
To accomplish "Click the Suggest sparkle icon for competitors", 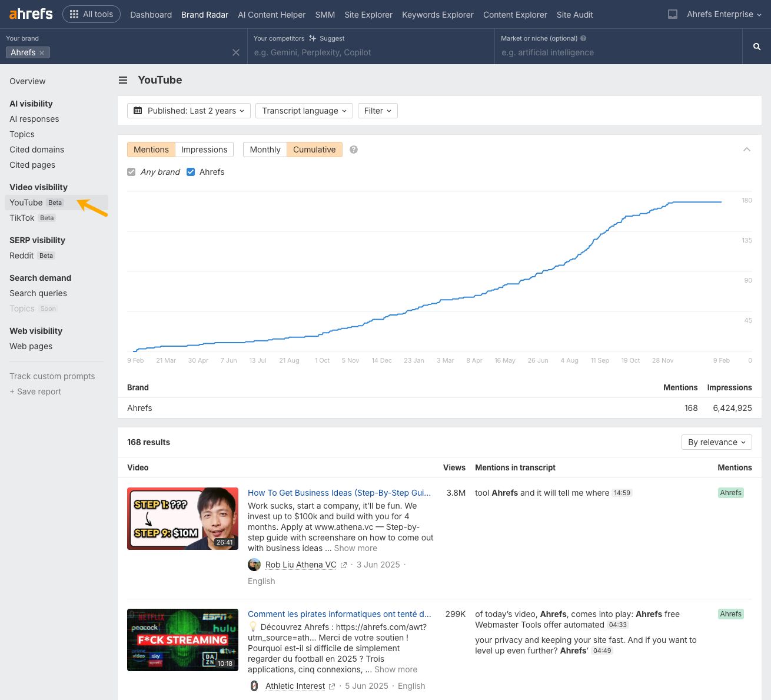I will coord(310,38).
